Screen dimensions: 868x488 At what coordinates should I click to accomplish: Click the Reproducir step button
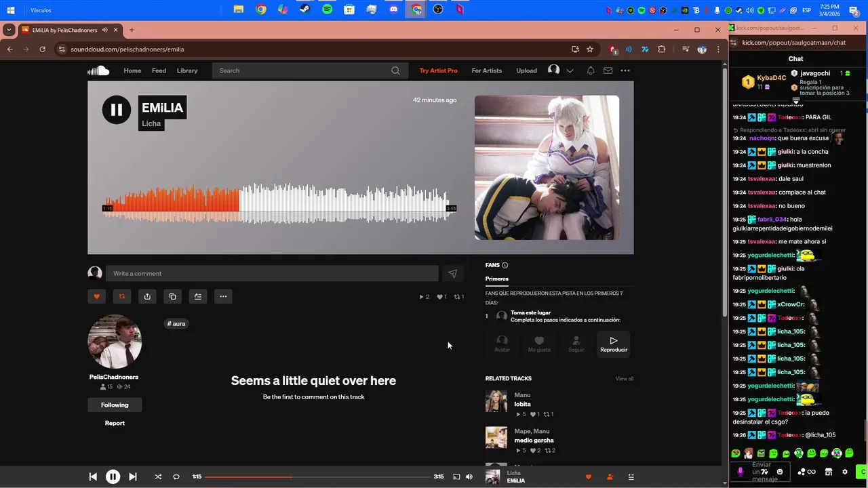(x=614, y=344)
